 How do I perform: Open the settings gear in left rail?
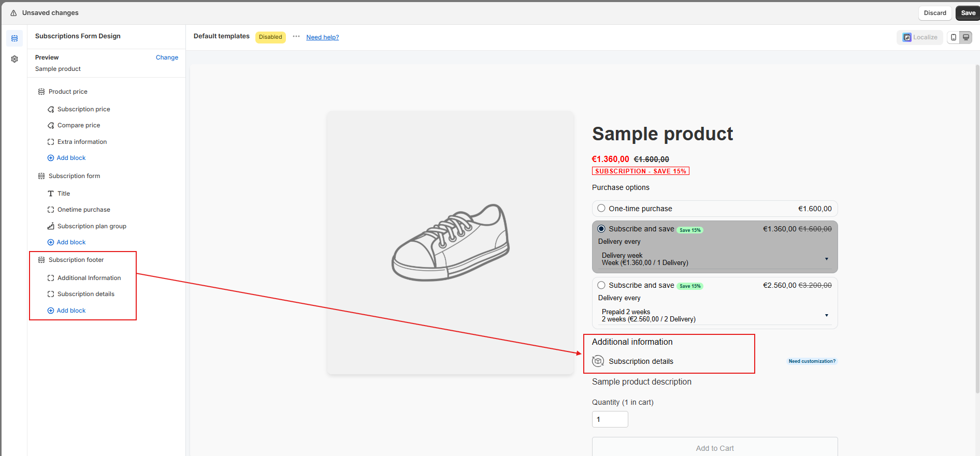pyautogui.click(x=15, y=59)
